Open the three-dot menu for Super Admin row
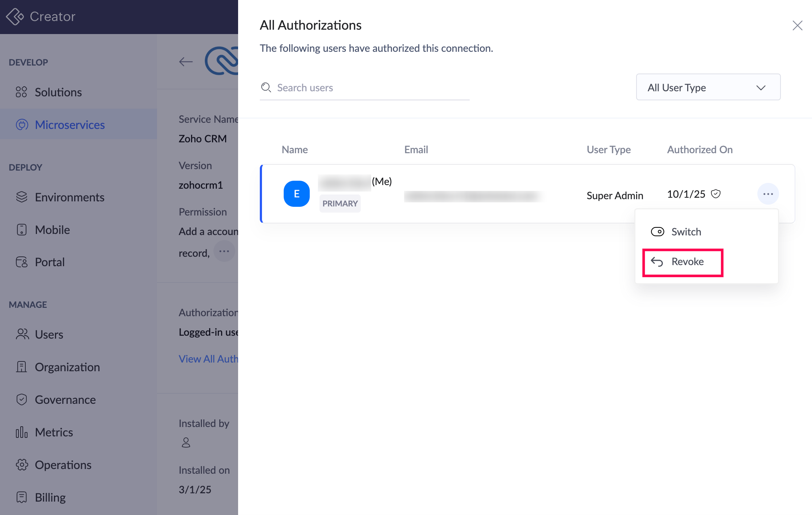Image resolution: width=812 pixels, height=515 pixels. click(x=768, y=194)
